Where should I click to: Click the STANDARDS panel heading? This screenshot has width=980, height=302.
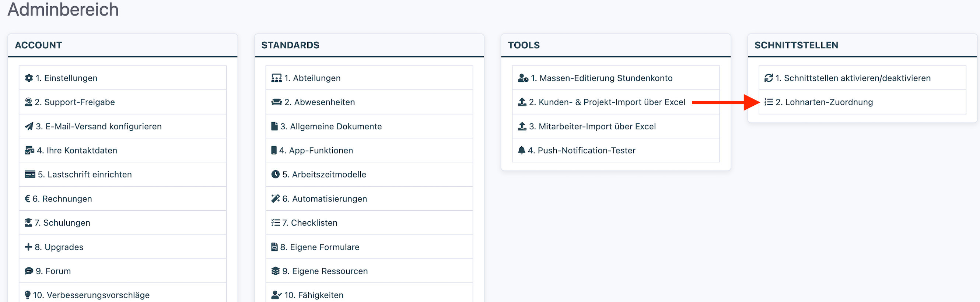coord(290,45)
